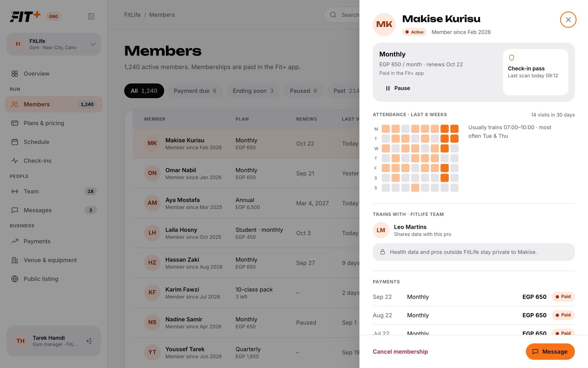Open Youssef Tarek's member row
The height and width of the screenshot is (368, 588).
click(x=246, y=352)
